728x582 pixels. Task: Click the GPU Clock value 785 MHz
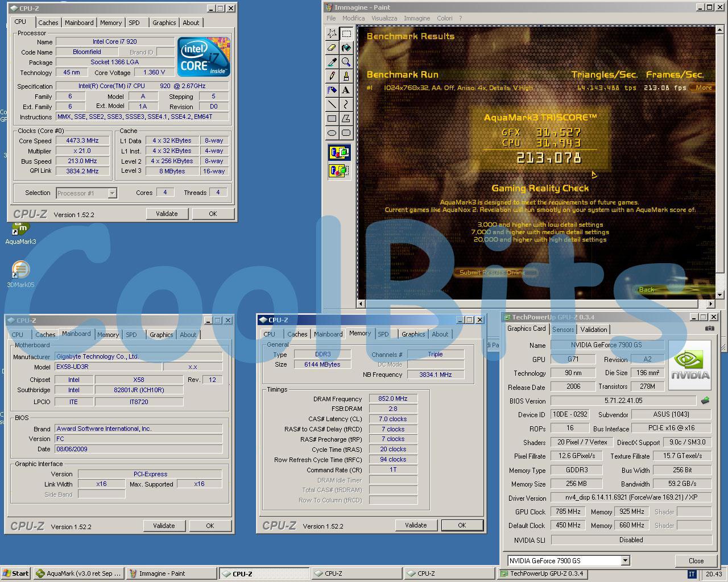point(568,512)
